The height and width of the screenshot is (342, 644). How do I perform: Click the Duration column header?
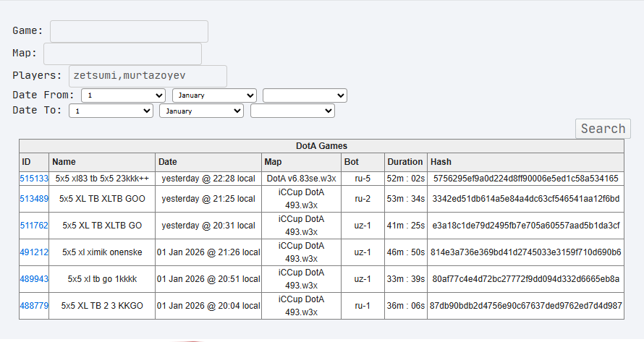pos(405,162)
